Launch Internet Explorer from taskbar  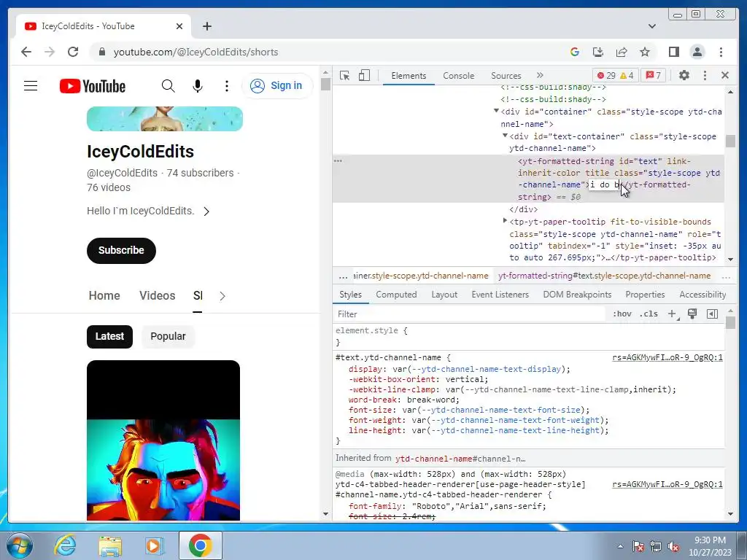point(65,545)
